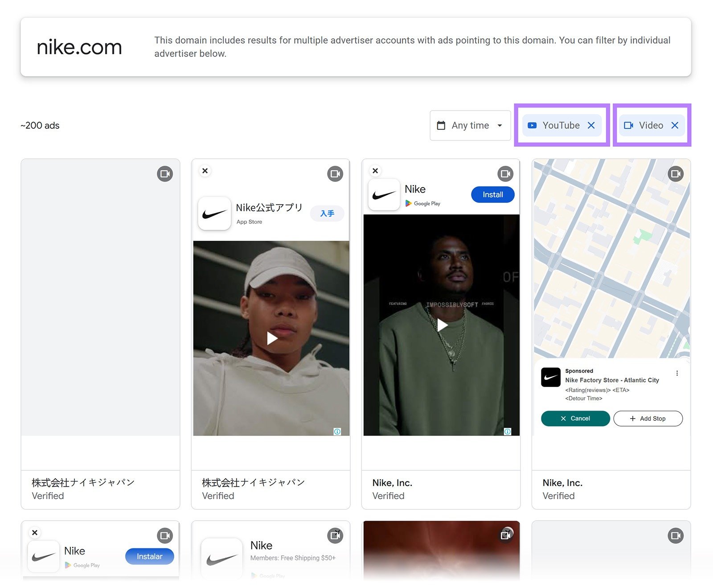Click the Cancel button on map ad
This screenshot has width=713, height=588.
coord(575,419)
